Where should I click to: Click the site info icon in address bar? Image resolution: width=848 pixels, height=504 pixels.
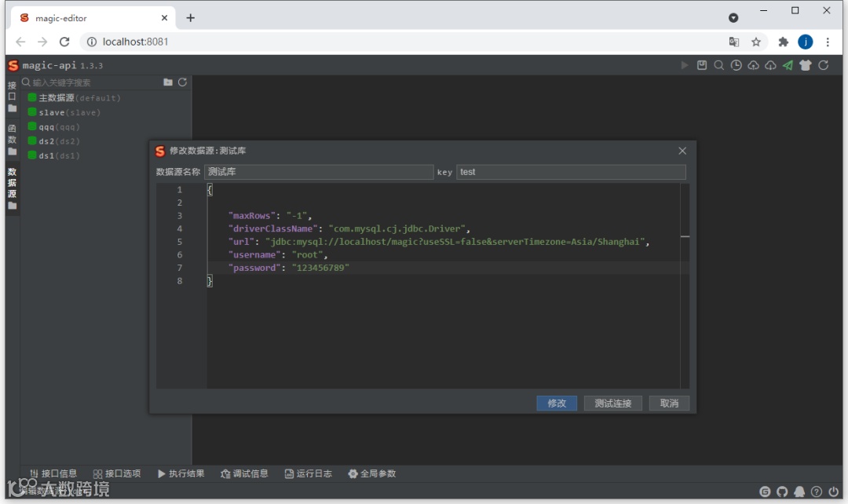pyautogui.click(x=92, y=42)
